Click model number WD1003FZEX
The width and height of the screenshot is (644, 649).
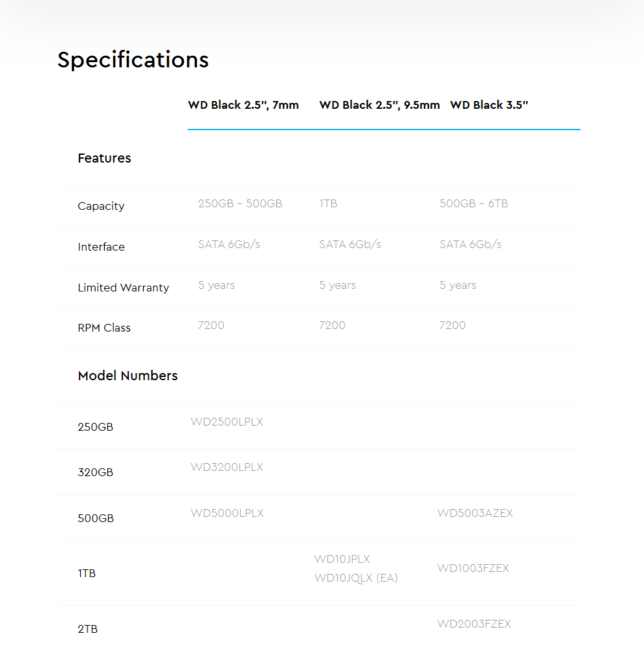[x=472, y=568]
